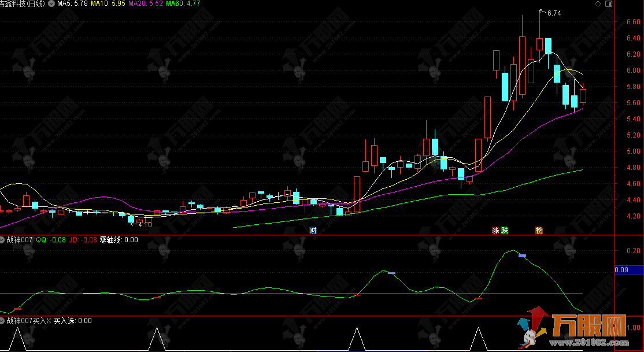Select the MA5: 5.78 label
Screen dimensions: 644x352
tap(72, 3)
